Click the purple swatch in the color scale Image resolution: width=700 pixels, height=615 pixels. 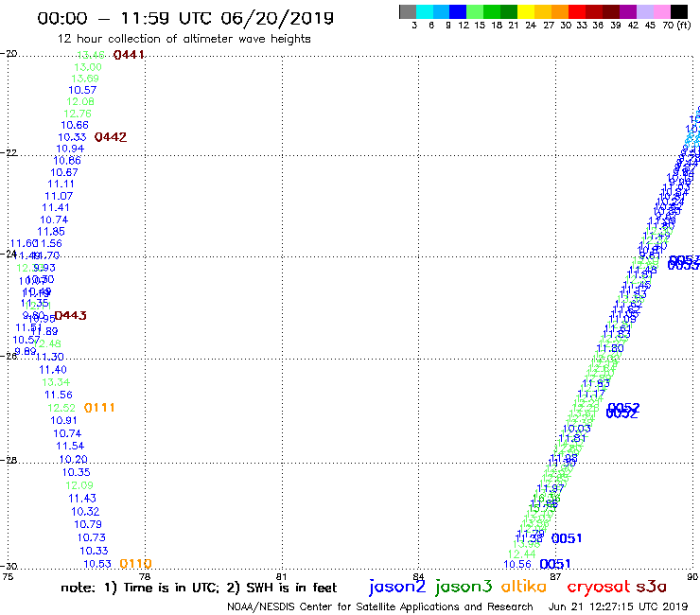[628, 11]
